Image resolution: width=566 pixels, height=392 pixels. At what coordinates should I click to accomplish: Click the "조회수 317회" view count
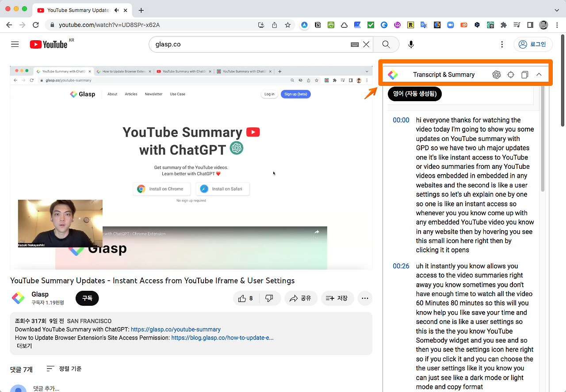31,321
